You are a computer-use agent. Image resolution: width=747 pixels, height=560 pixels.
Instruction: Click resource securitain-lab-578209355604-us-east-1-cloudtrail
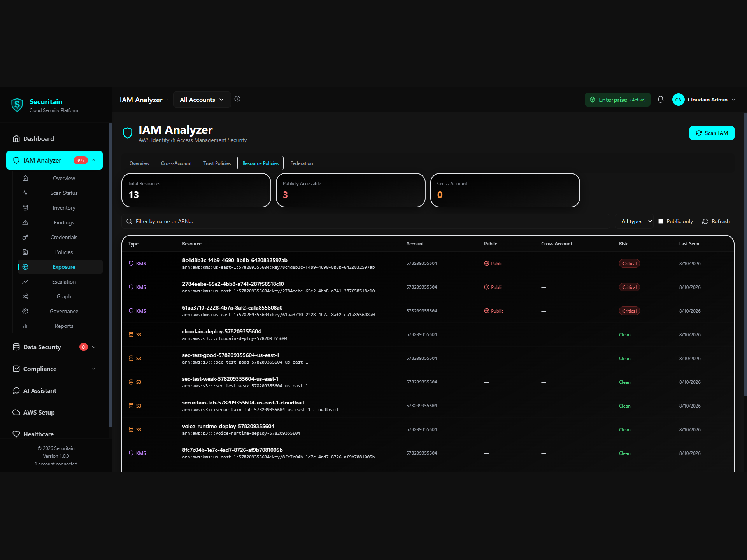(x=243, y=402)
